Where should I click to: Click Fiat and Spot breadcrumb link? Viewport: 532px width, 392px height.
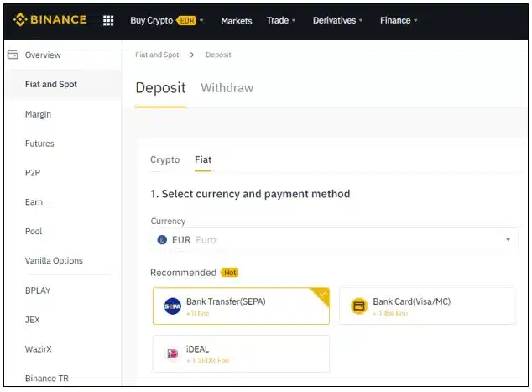(157, 55)
